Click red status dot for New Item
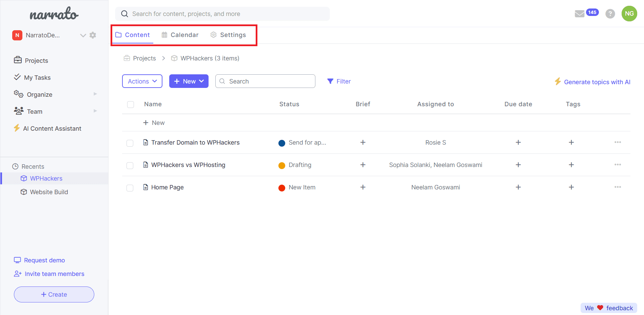The width and height of the screenshot is (644, 315). (281, 188)
